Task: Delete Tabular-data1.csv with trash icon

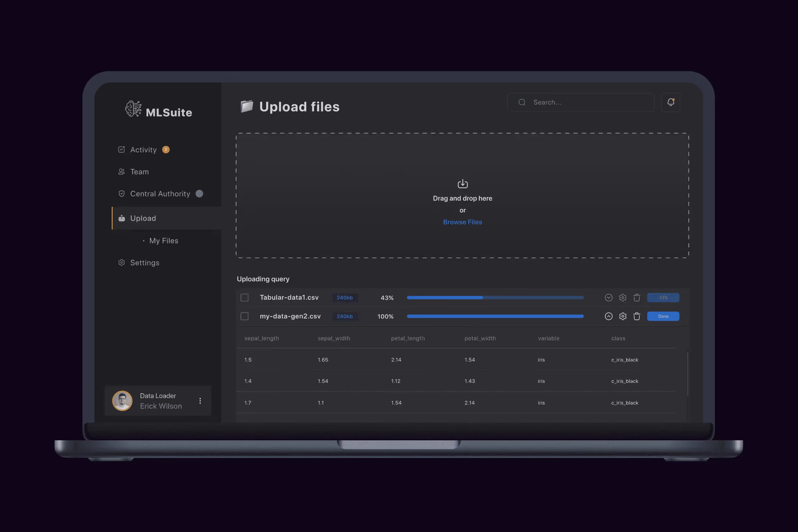Action: pyautogui.click(x=636, y=298)
